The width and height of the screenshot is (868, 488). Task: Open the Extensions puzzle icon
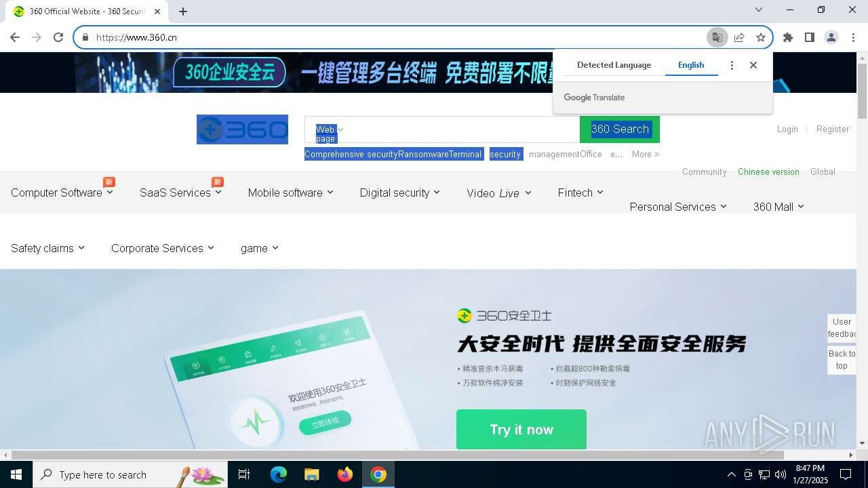click(x=788, y=37)
